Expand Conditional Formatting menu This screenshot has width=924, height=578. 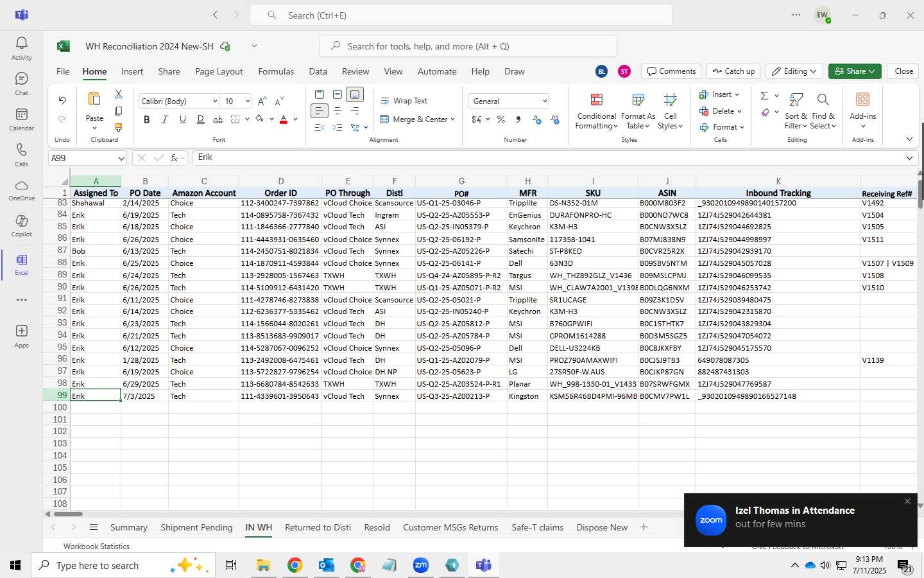coord(597,111)
